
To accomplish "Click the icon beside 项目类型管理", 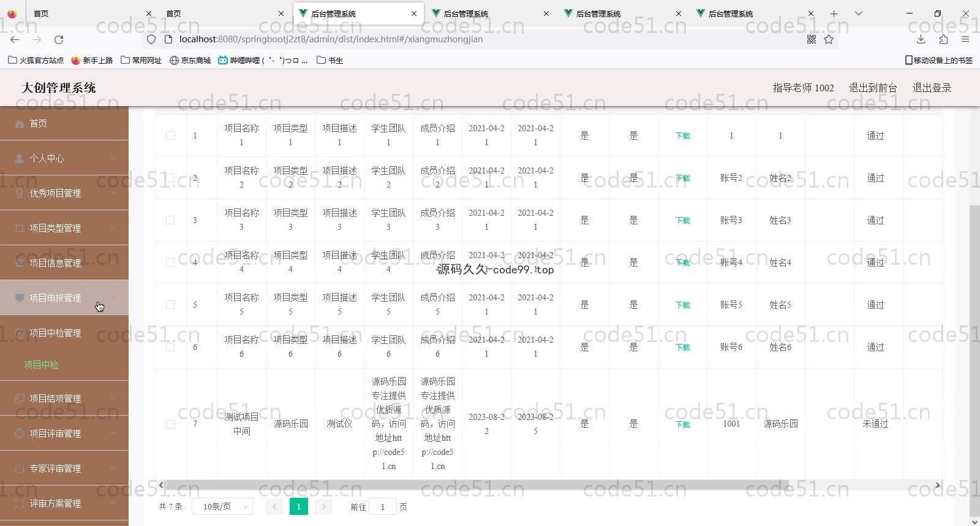I will coord(20,228).
